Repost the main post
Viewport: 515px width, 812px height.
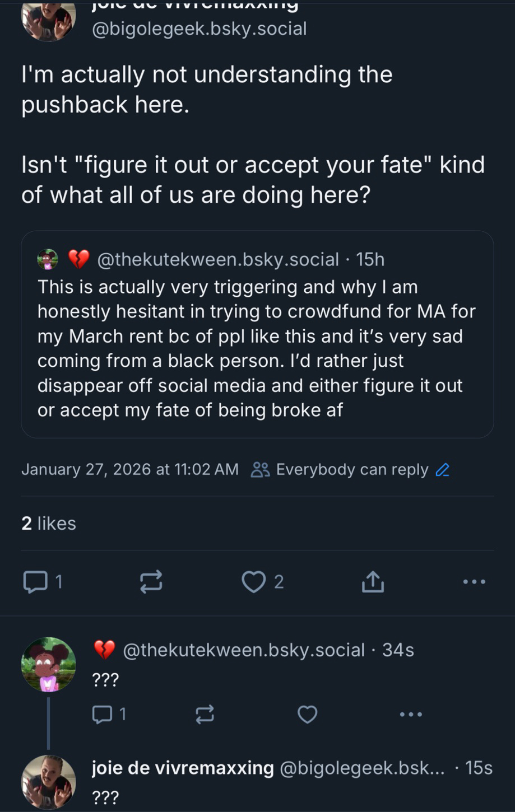point(151,582)
